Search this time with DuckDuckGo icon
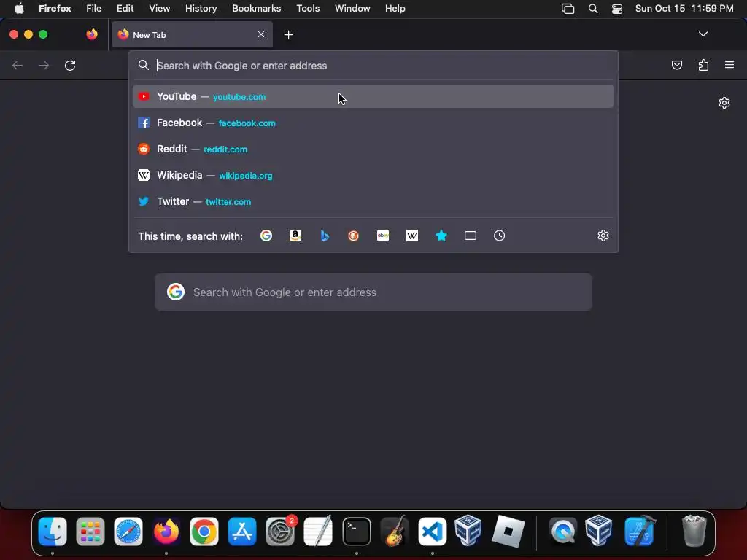747x560 pixels. click(x=354, y=236)
